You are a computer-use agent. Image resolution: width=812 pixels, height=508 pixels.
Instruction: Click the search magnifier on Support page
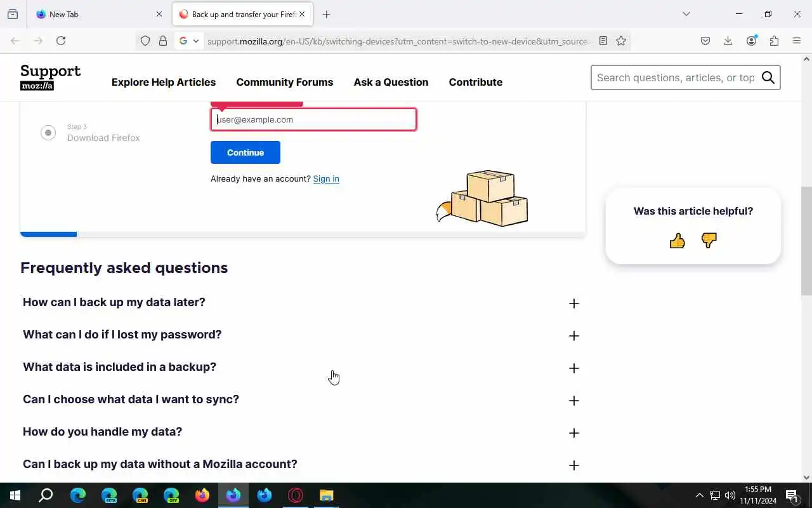coord(768,77)
